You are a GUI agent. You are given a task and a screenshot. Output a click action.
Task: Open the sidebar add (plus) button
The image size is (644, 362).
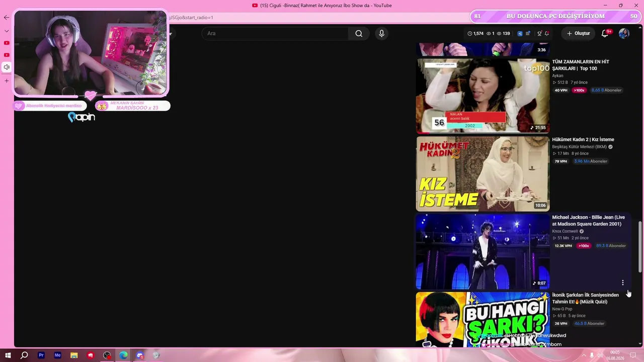click(7, 80)
